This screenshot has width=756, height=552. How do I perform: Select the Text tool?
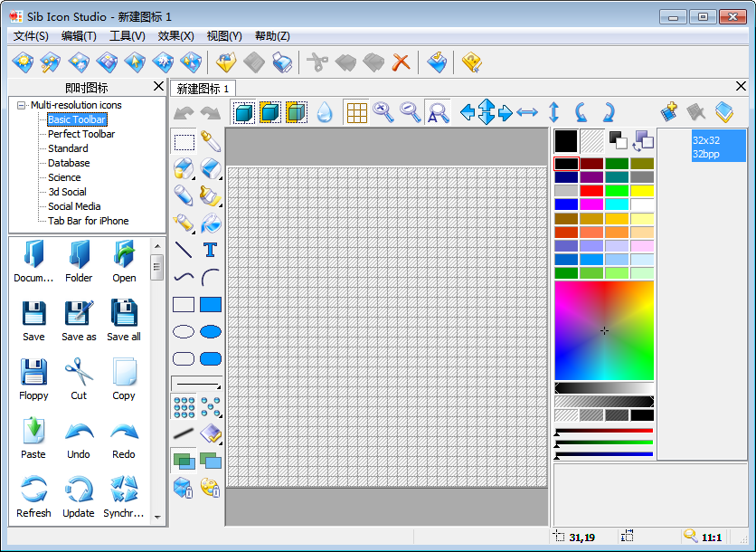click(210, 250)
